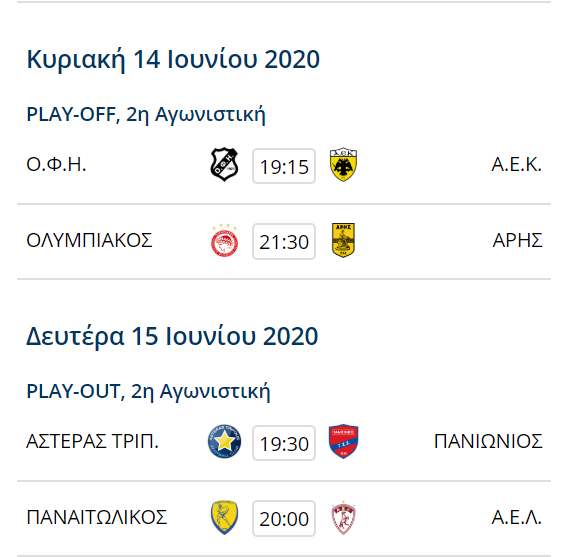The height and width of the screenshot is (557, 569).
Task: Click the Panionios red-blue shield crest
Action: 343,441
